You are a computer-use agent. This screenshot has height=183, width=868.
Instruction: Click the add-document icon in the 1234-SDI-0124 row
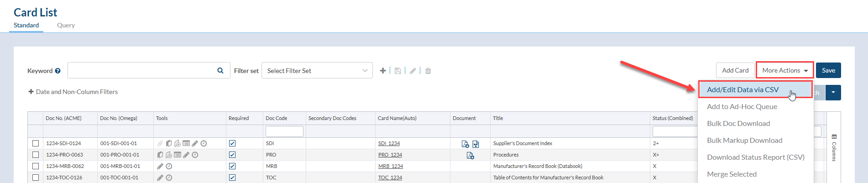pos(178,143)
